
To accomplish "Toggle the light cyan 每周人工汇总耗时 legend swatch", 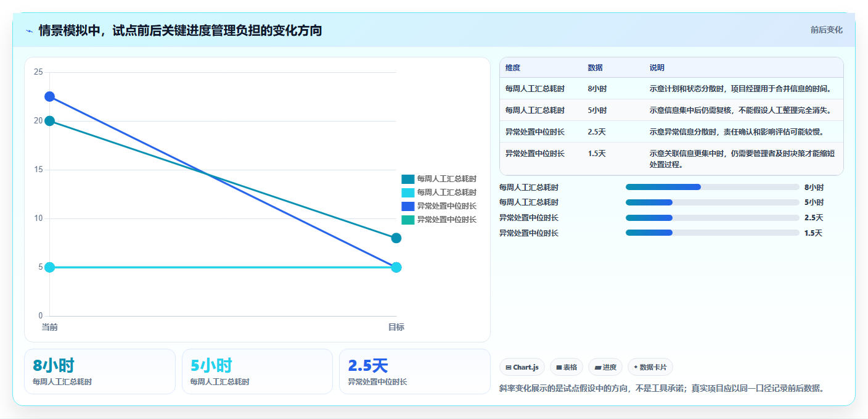I will [408, 193].
